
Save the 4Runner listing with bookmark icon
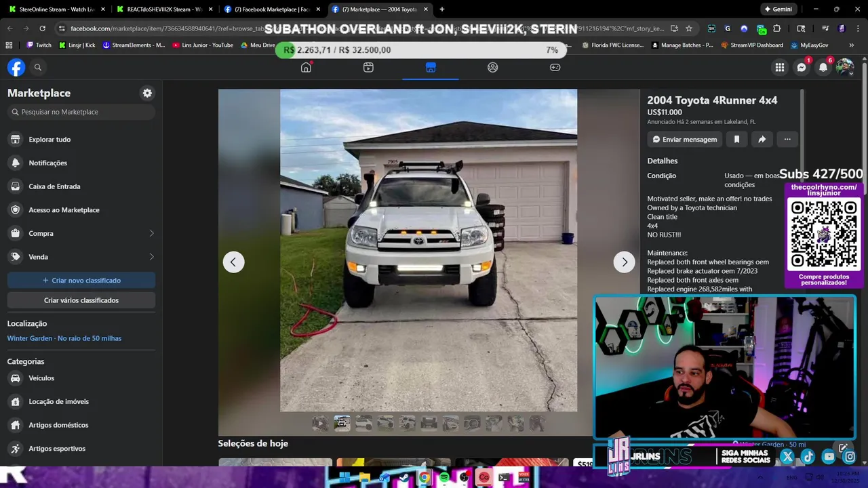pos(736,139)
